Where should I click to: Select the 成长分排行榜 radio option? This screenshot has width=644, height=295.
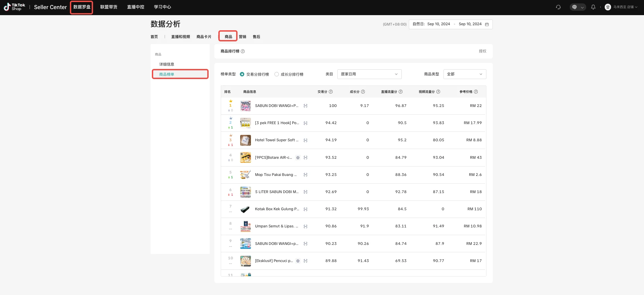(x=276, y=74)
